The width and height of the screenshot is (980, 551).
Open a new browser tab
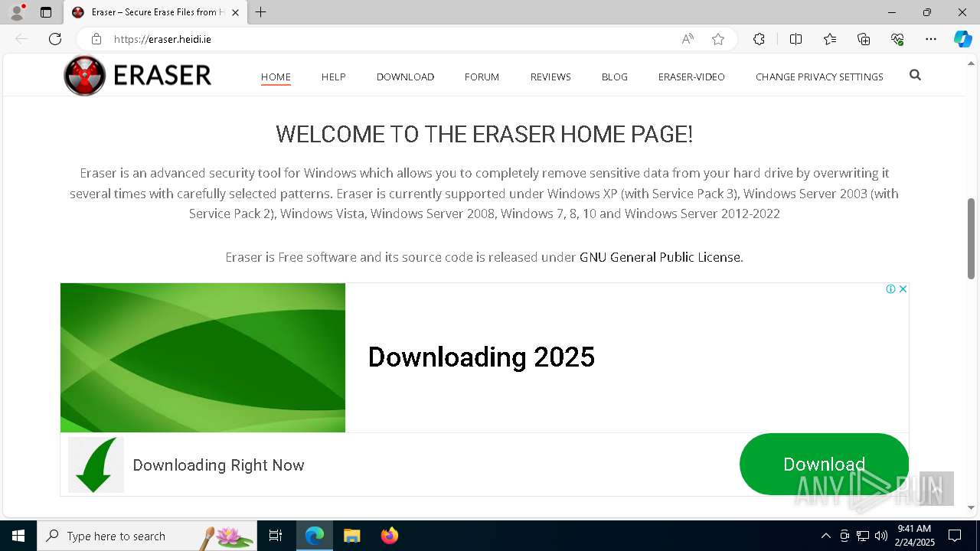coord(261,12)
